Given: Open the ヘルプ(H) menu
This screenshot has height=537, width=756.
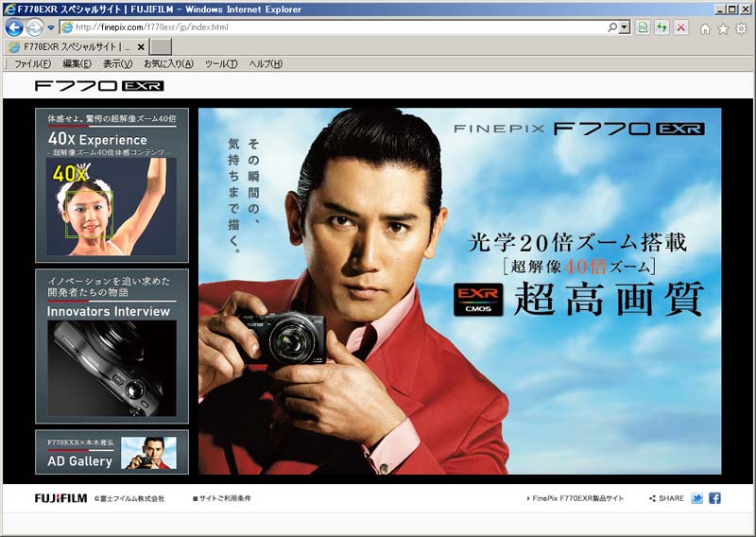Looking at the screenshot, I should 266,63.
